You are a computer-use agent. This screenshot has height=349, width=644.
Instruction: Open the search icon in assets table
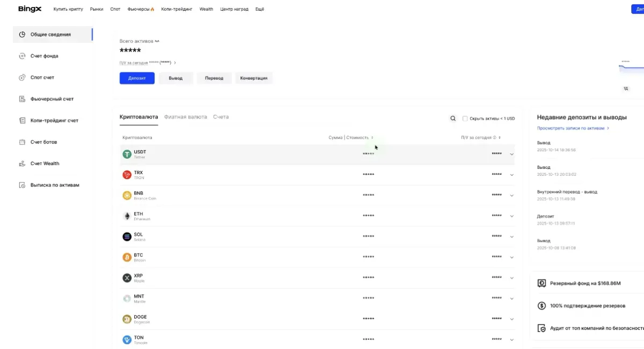(x=453, y=118)
